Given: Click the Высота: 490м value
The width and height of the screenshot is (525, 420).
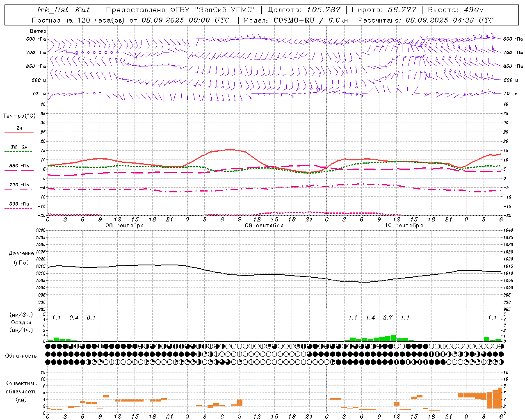Looking at the screenshot, I should (456, 10).
